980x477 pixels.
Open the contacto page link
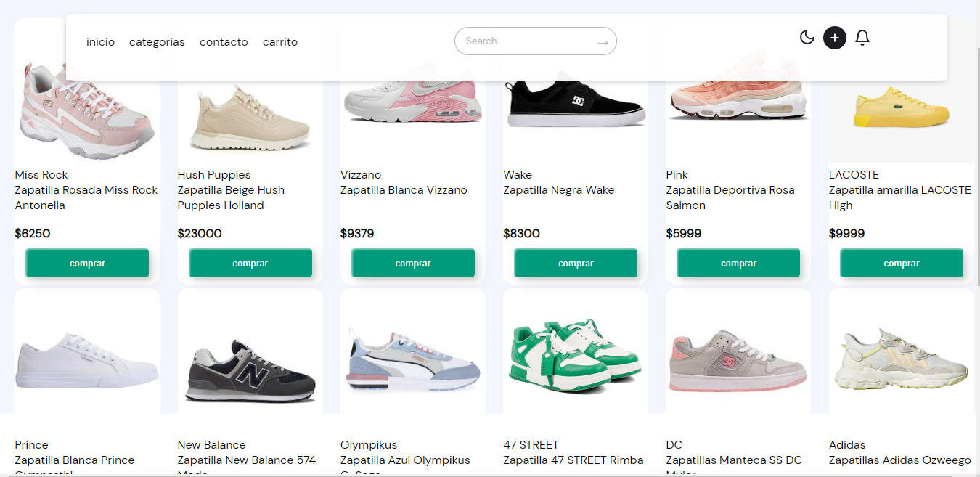(x=224, y=42)
